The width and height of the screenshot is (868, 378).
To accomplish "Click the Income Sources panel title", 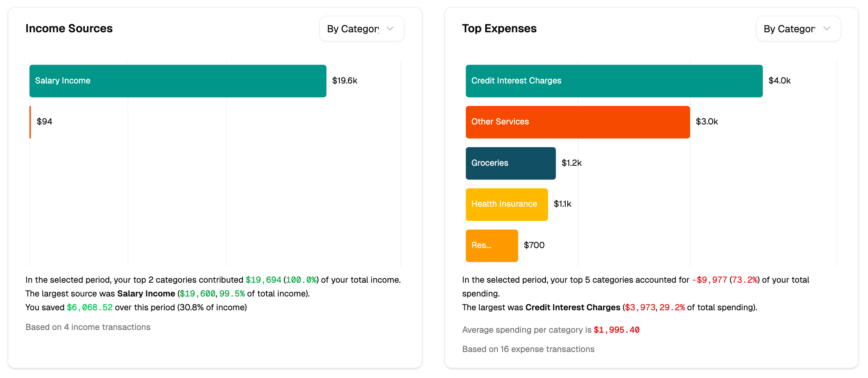I will click(x=69, y=28).
